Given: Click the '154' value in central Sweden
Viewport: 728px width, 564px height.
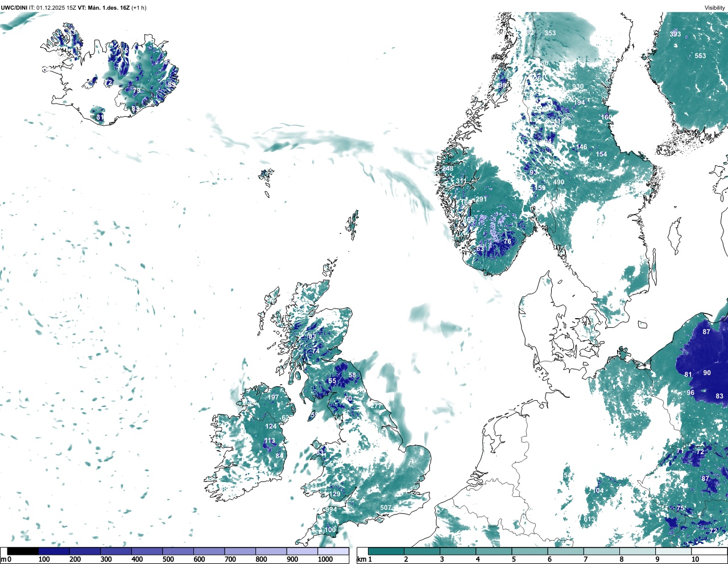Looking at the screenshot, I should click(601, 154).
